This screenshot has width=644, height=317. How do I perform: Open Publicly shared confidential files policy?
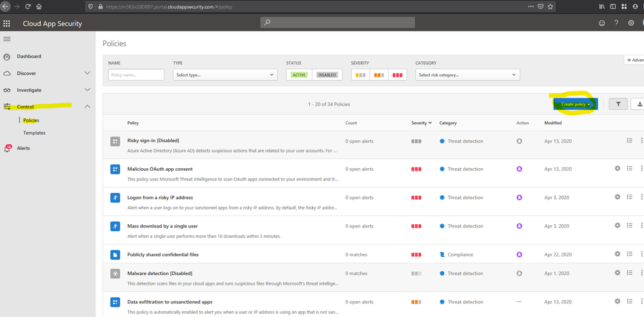[163, 255]
